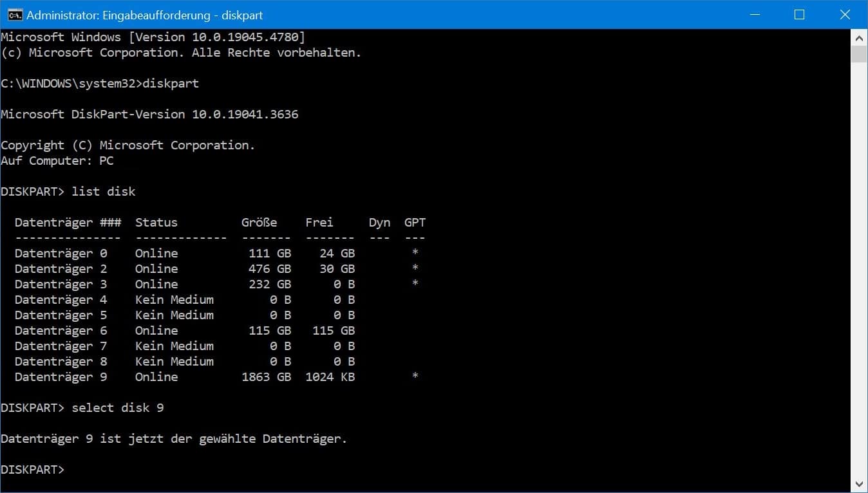Image resolution: width=868 pixels, height=493 pixels.
Task: Click the 'Datenträger 6' row label
Action: [x=61, y=331]
